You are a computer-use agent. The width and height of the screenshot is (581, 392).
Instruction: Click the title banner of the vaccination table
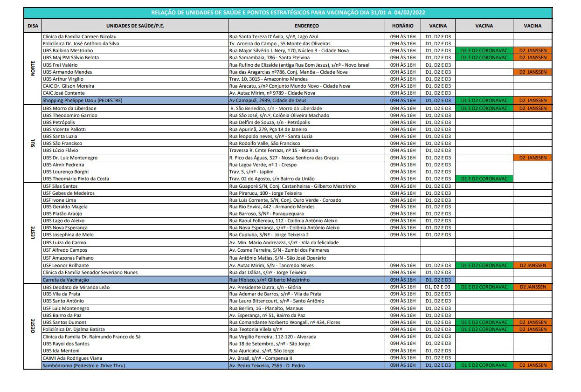288,13
